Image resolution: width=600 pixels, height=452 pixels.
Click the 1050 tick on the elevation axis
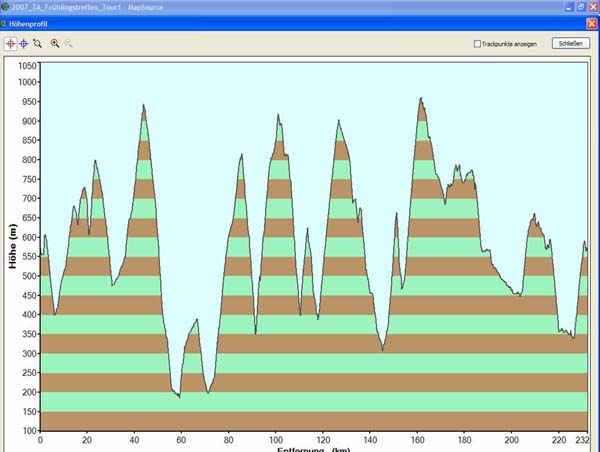tap(26, 66)
